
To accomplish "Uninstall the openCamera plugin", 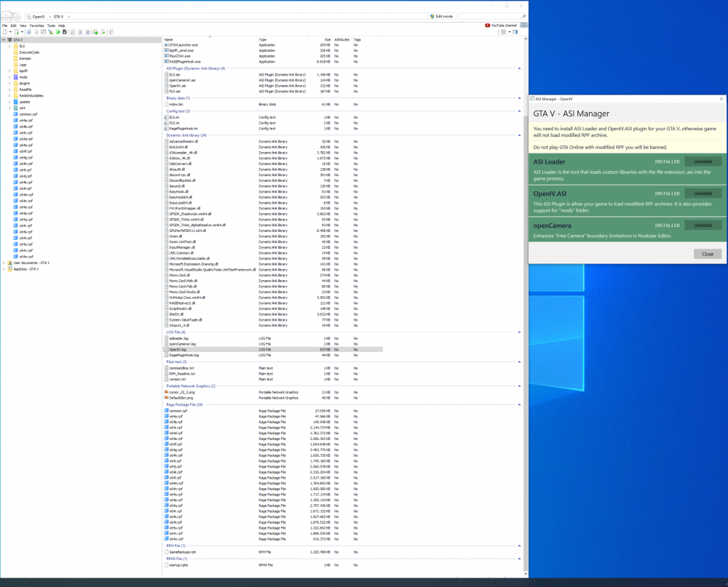I will click(x=703, y=225).
